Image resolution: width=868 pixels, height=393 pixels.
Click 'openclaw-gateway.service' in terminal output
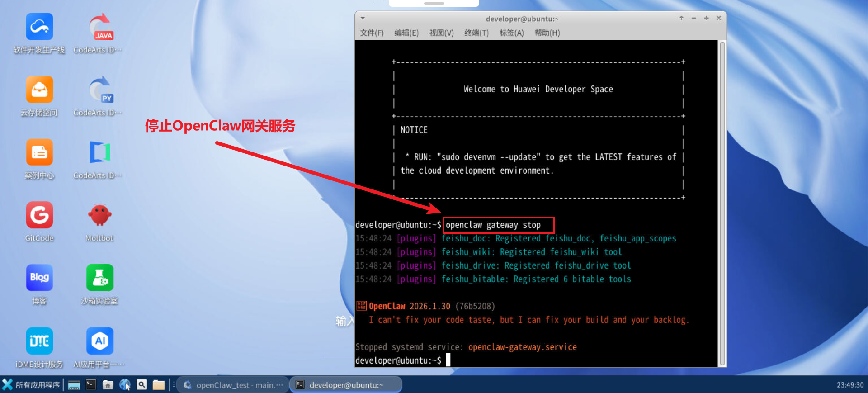[x=523, y=347]
